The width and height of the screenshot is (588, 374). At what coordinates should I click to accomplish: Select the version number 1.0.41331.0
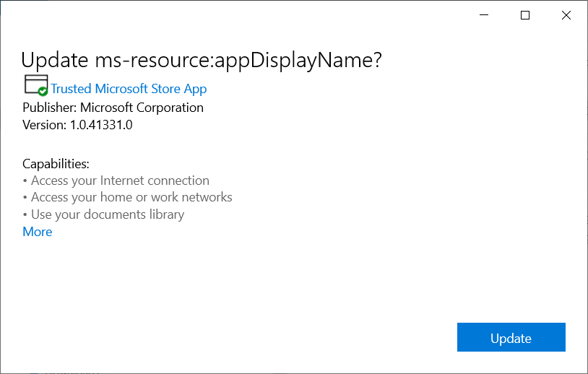pos(101,124)
